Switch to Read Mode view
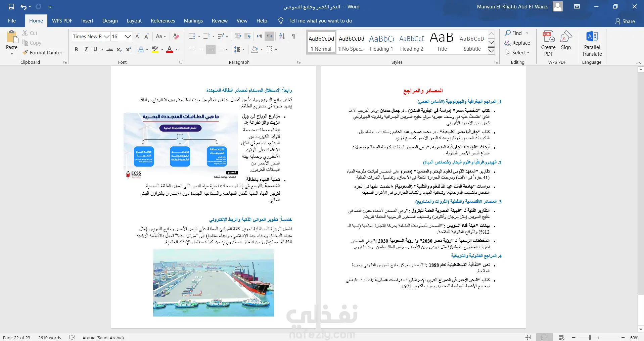The image size is (644, 341). (x=527, y=337)
